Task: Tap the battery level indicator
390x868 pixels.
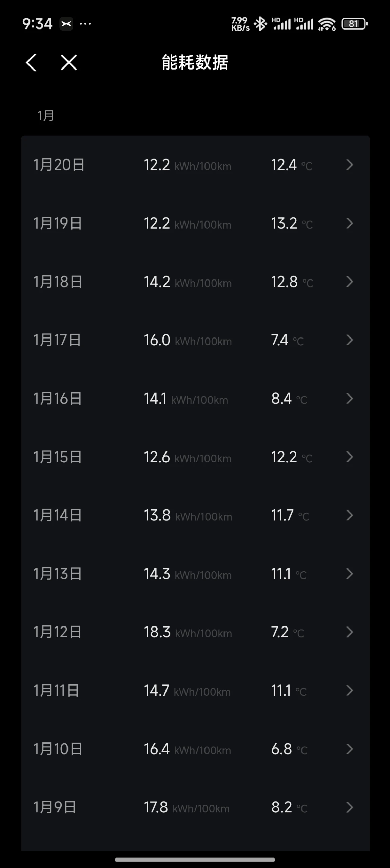Action: pyautogui.click(x=354, y=24)
